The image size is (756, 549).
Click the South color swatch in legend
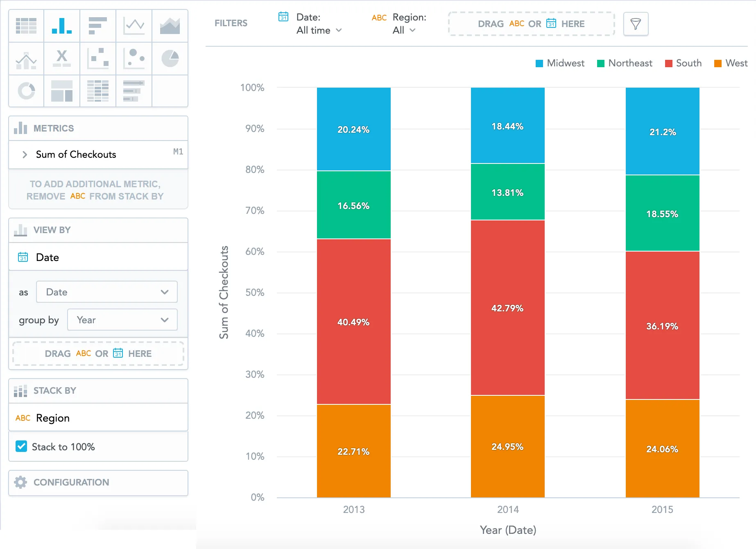tap(668, 64)
